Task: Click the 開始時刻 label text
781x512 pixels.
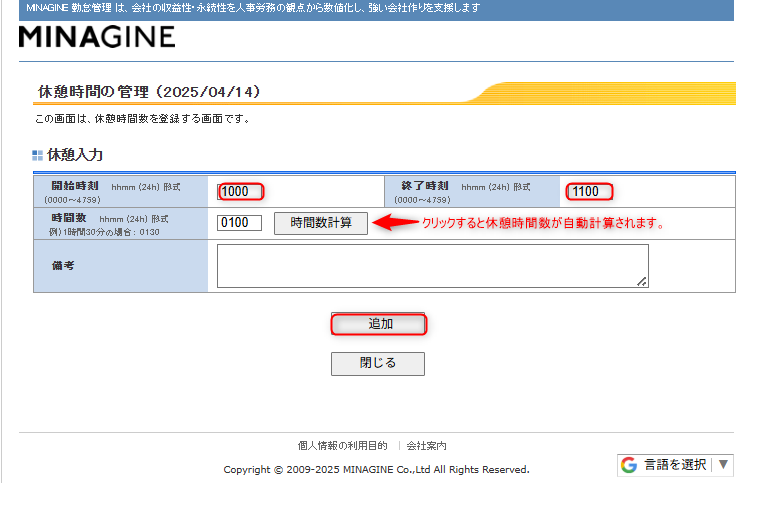Action: click(75, 186)
